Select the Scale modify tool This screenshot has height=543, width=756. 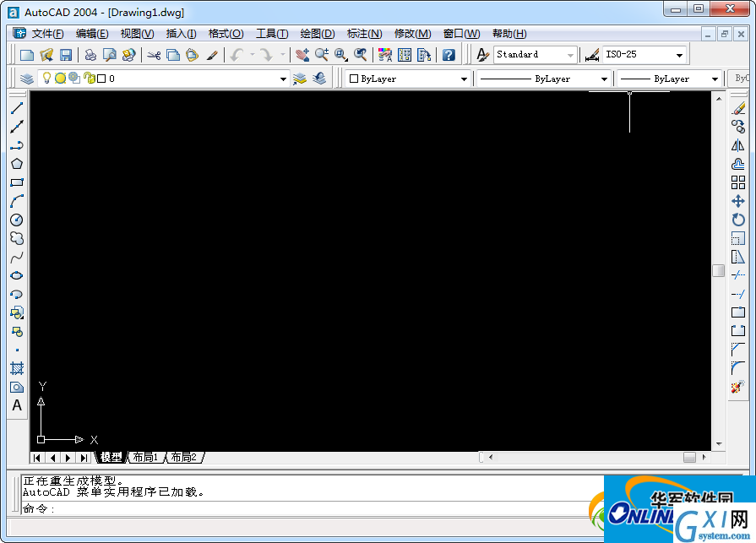tap(738, 238)
